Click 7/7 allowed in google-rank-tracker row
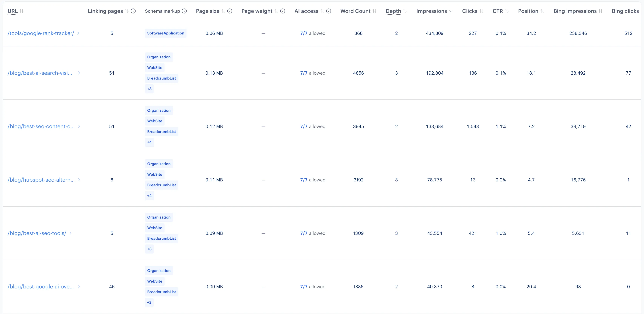The height and width of the screenshot is (314, 644). [313, 33]
